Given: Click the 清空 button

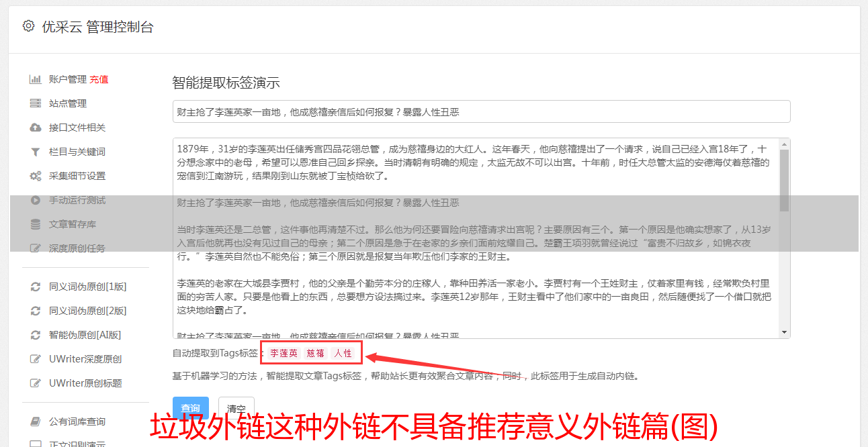Looking at the screenshot, I should [x=236, y=409].
